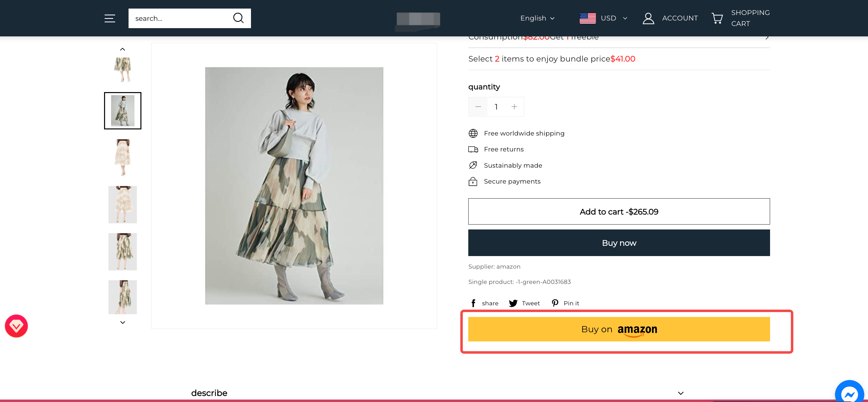Decrease quantity with the minus button

tap(478, 107)
